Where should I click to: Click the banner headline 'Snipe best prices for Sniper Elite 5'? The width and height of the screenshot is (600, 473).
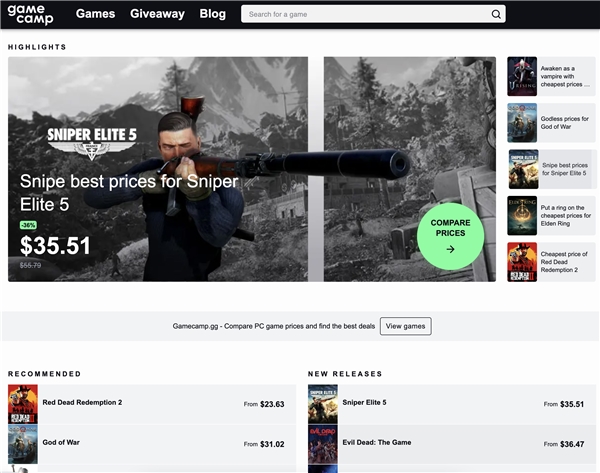click(129, 193)
